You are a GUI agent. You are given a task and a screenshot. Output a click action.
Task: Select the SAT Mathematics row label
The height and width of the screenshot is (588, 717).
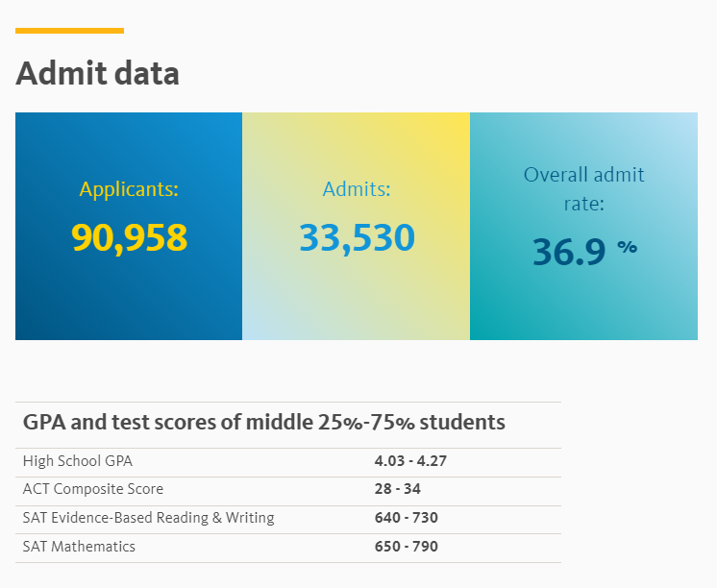[79, 547]
